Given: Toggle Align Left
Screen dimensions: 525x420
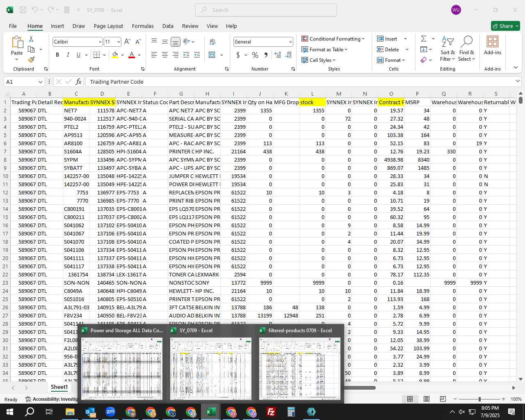Looking at the screenshot, I should point(154,55).
